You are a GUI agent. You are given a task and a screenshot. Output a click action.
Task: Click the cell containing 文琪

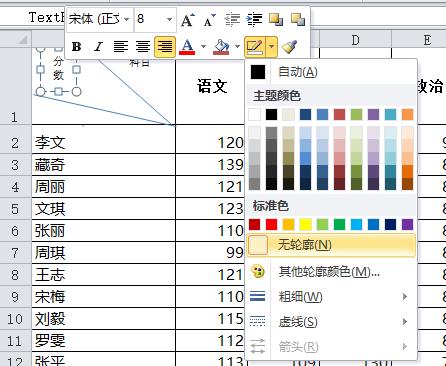[103, 209]
